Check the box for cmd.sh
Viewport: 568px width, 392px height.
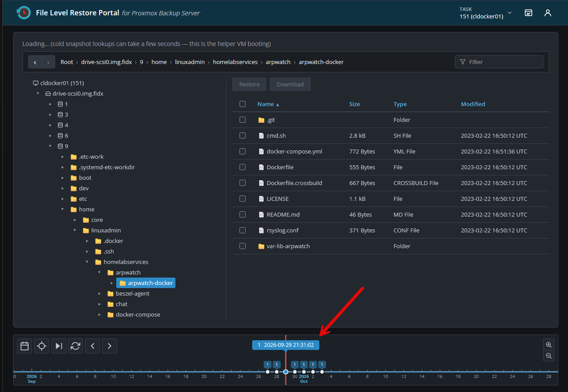(243, 135)
